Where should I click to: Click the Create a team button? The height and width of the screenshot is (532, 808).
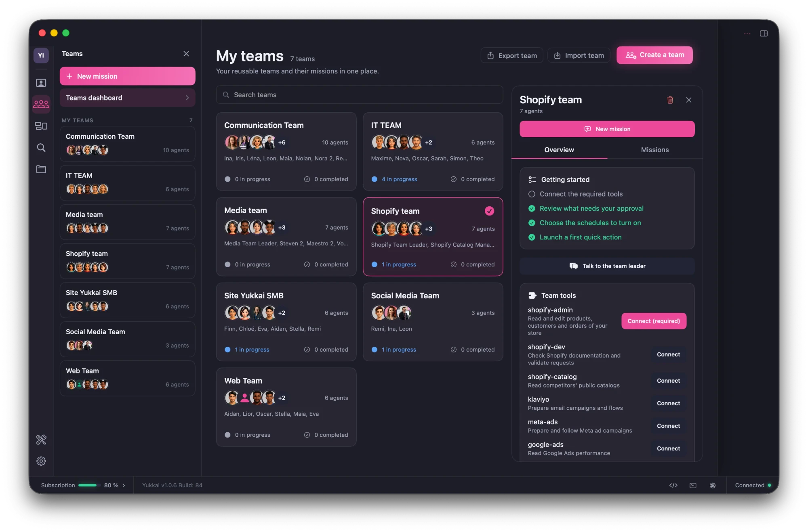click(x=654, y=55)
